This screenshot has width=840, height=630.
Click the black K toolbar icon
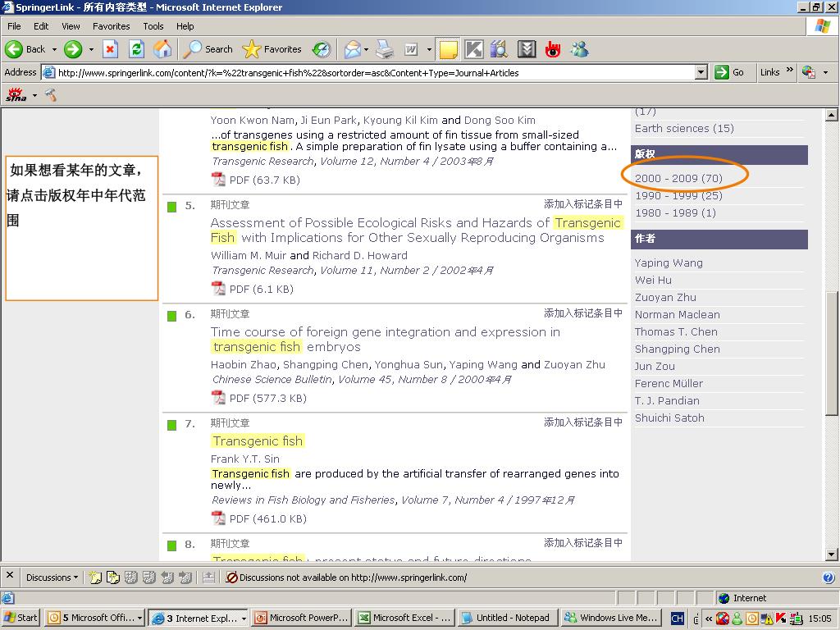473,49
